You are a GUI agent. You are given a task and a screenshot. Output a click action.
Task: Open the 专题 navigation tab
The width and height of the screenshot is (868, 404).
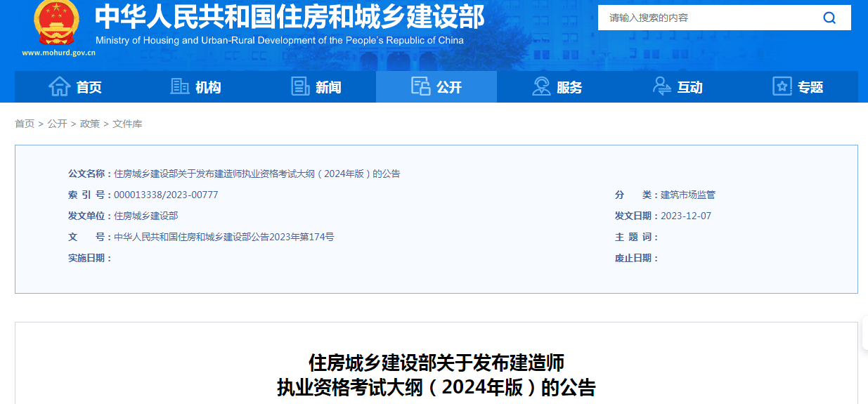798,86
